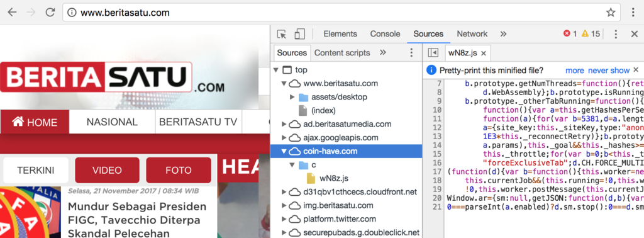Click the yellow wN8z.js file icon
This screenshot has width=644, height=238.
coord(311,178)
